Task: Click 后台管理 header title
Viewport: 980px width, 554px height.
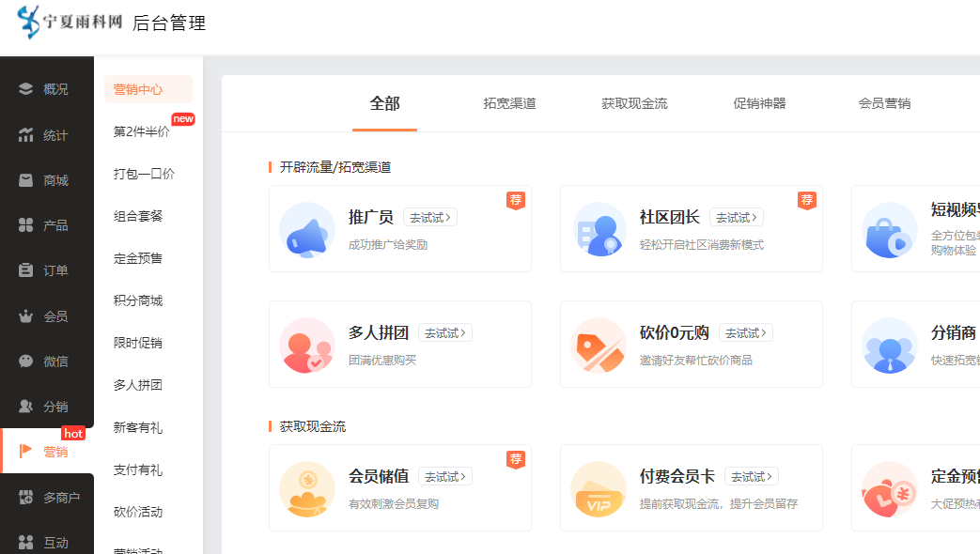Action: [x=169, y=23]
